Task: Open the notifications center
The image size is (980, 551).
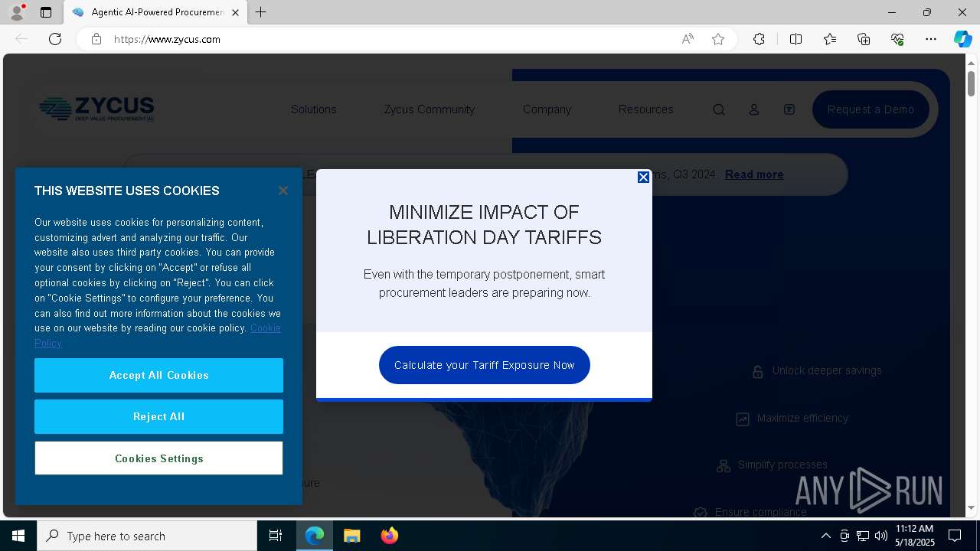Action: coord(955,536)
